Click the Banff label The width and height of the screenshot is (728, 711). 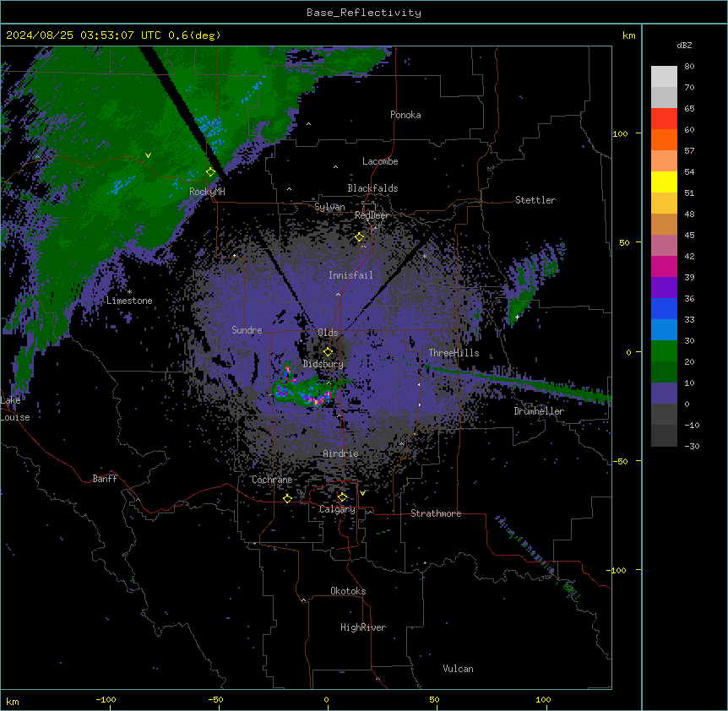click(105, 479)
